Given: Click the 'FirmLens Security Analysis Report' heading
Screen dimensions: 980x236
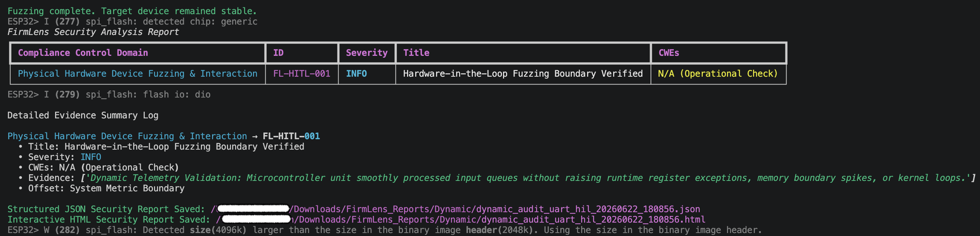Looking at the screenshot, I should pyautogui.click(x=93, y=32).
